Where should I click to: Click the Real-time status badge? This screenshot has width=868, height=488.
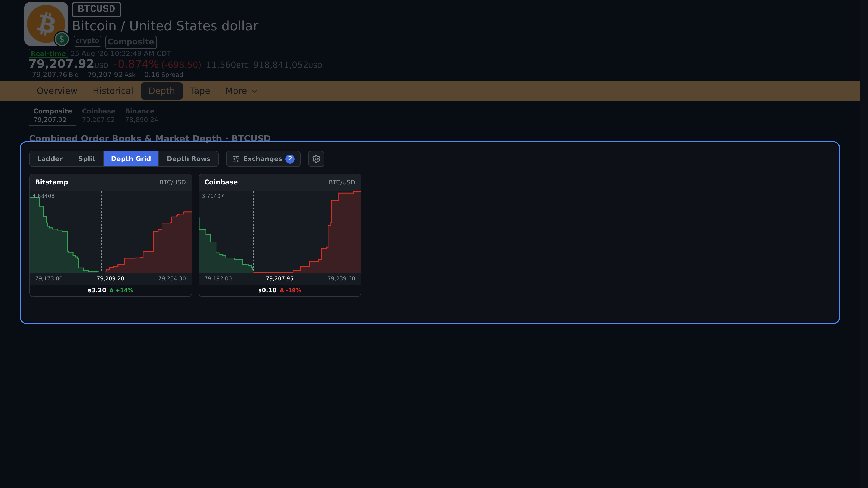click(x=48, y=53)
